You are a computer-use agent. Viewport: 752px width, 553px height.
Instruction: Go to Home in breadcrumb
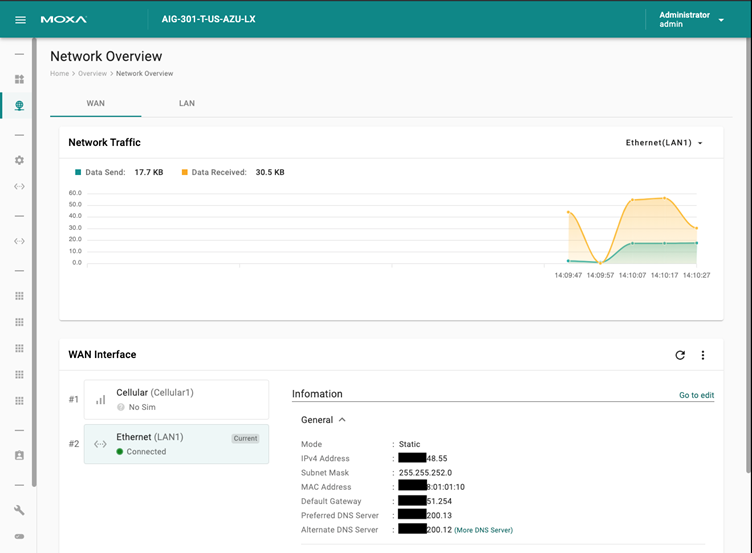pyautogui.click(x=59, y=73)
